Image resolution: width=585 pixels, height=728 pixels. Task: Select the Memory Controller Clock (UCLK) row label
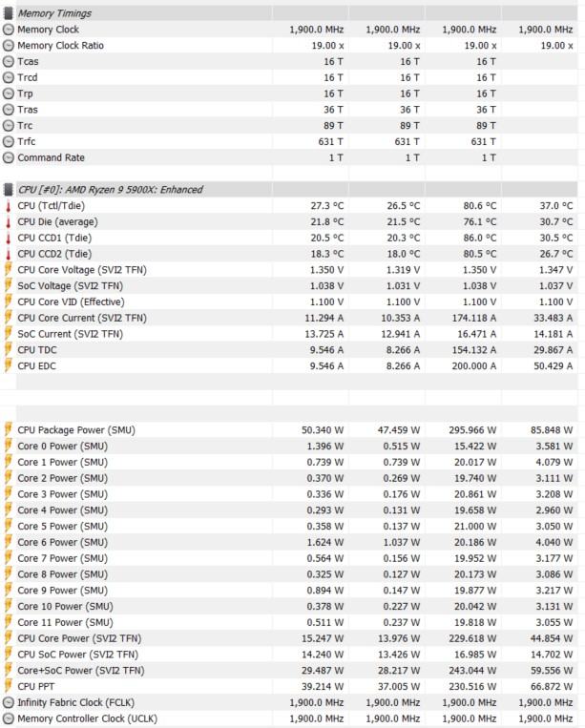(x=87, y=718)
